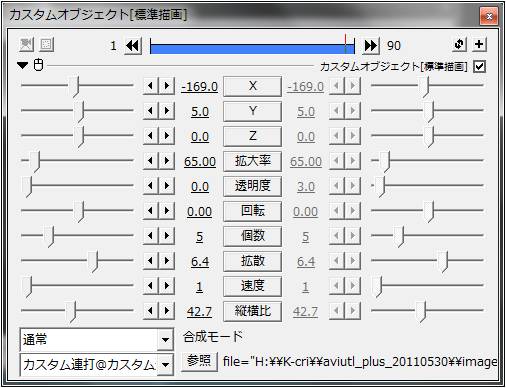The height and width of the screenshot is (388, 506).
Task: Click the left 拡大率 slider handle
Action: [x=35, y=162]
